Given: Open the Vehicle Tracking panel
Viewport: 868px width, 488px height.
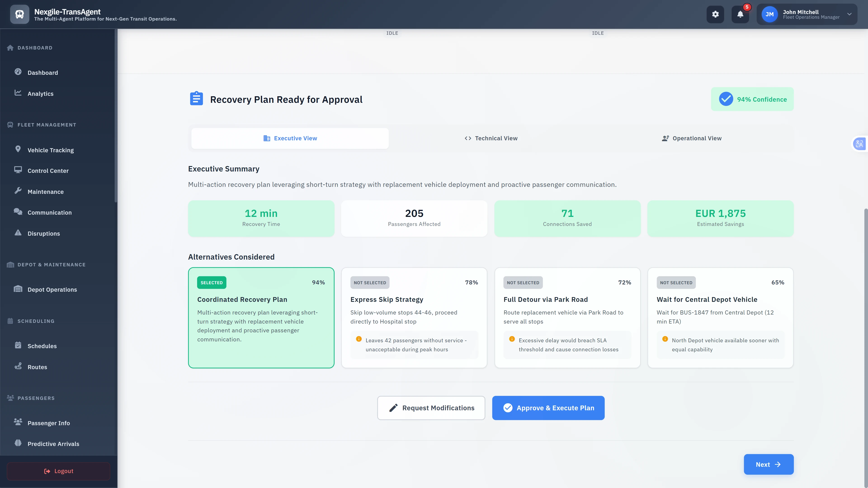Looking at the screenshot, I should pyautogui.click(x=51, y=150).
